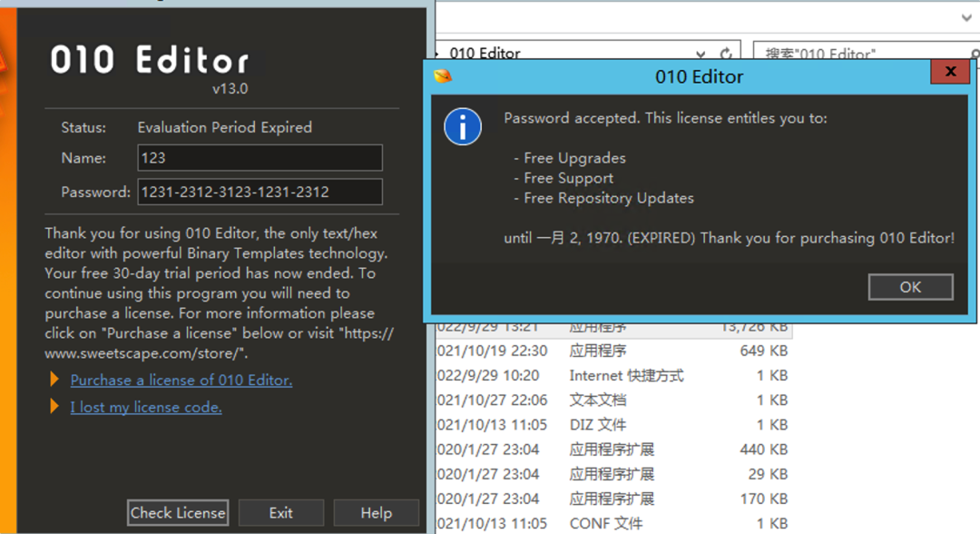Select the 440 KB 应用程序扩展 row
The width and height of the screenshot is (980, 534).
coord(613,450)
